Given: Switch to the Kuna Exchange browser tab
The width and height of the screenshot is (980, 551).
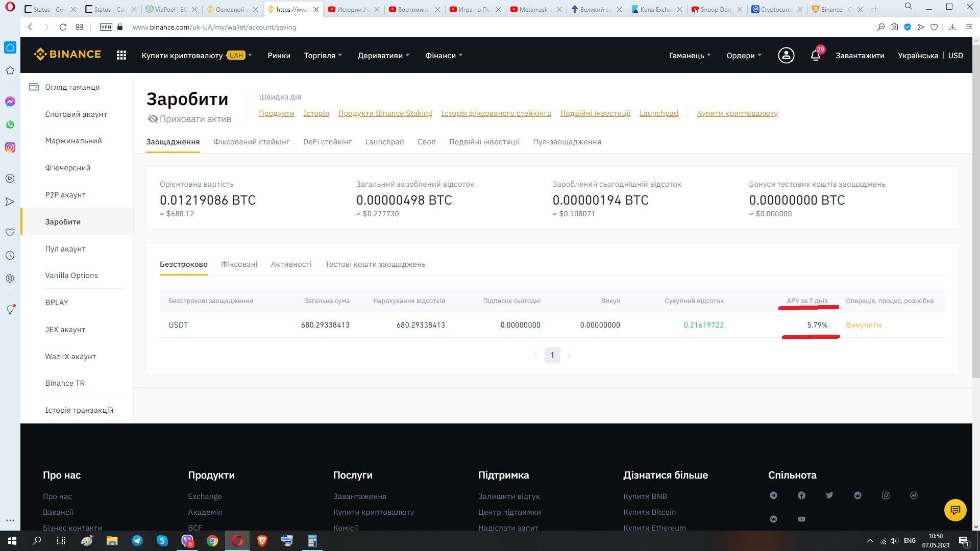Looking at the screenshot, I should (x=656, y=9).
